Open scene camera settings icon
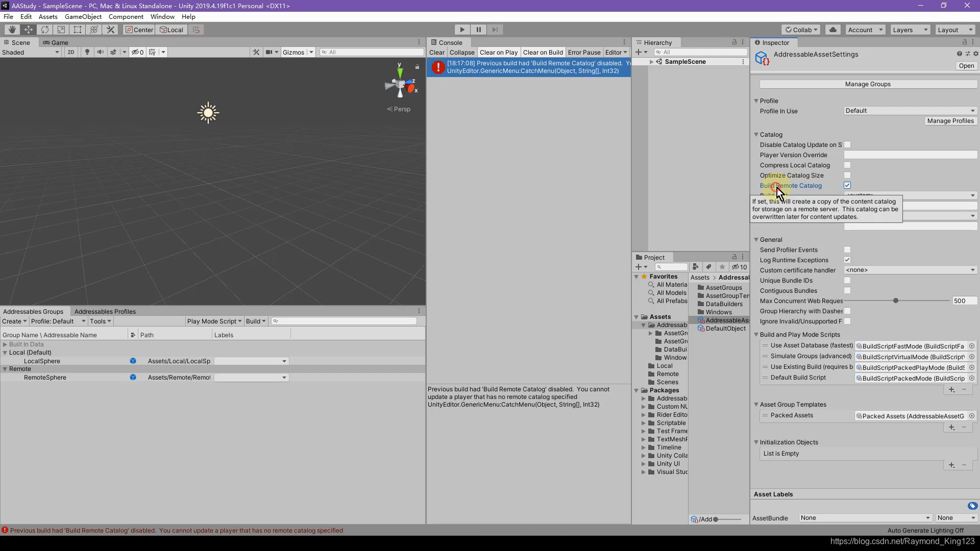 [268, 52]
